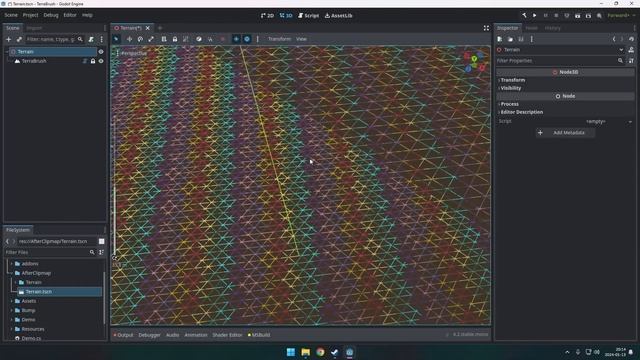This screenshot has width=640, height=360.
Task: Switch to the Script workspace
Action: coord(309,16)
